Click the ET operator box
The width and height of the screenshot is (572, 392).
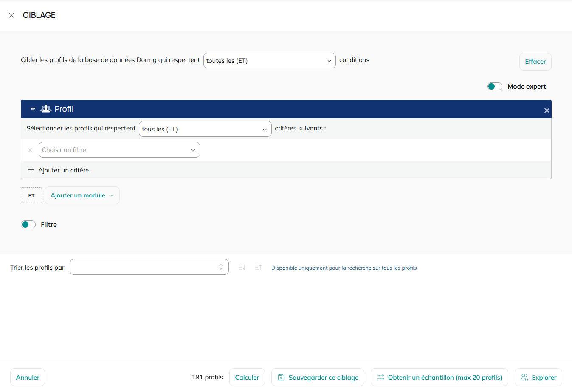31,195
